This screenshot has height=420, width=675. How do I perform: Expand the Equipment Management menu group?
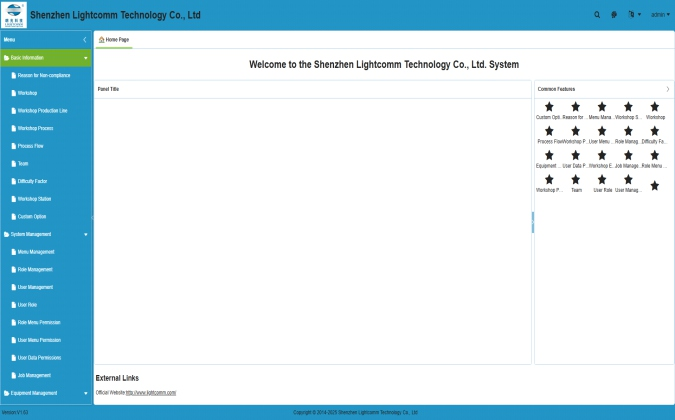[46, 393]
